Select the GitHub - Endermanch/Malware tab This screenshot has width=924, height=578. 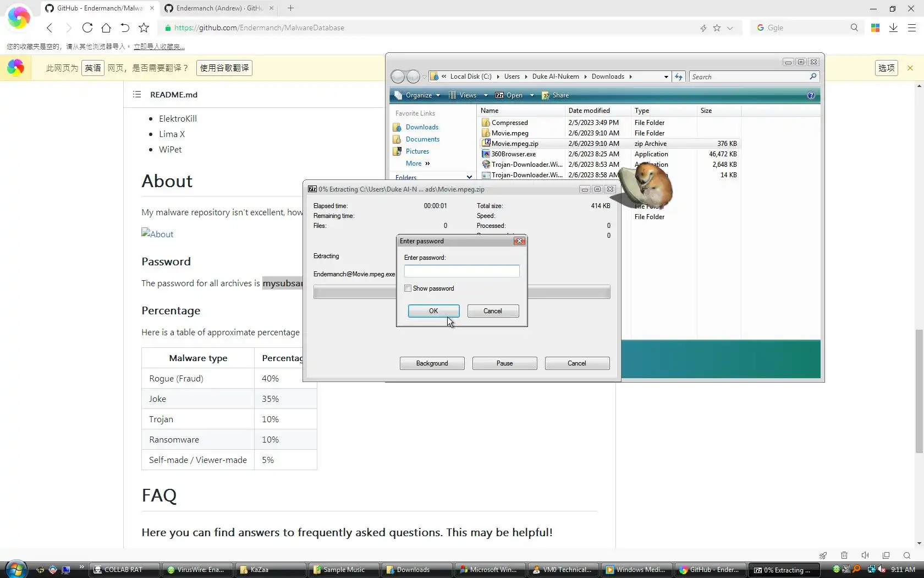click(x=100, y=8)
